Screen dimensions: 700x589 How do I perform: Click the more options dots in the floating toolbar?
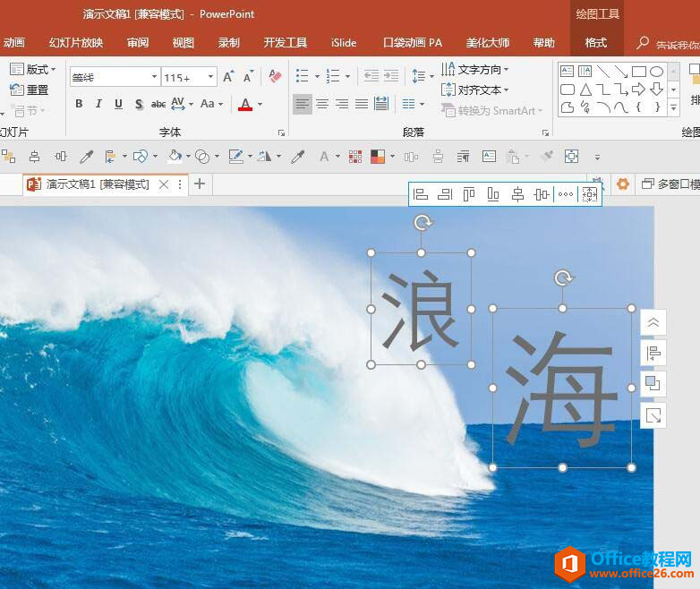point(566,194)
